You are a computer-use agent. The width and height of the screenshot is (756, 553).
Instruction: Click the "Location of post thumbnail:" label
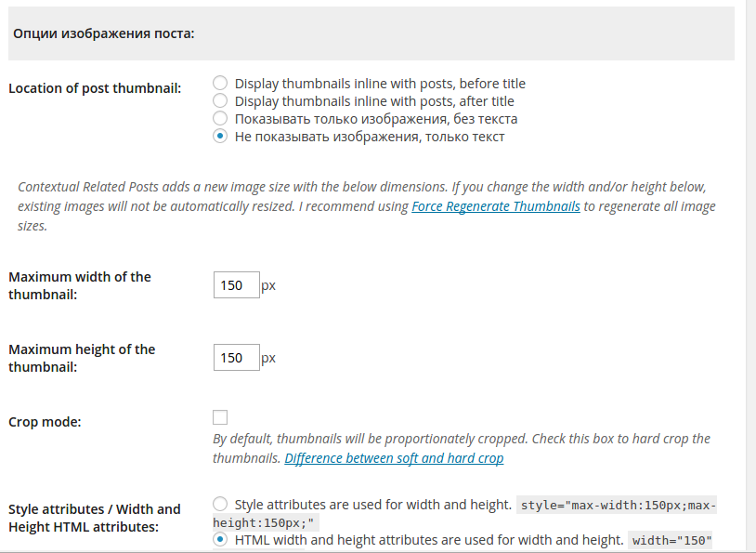95,88
